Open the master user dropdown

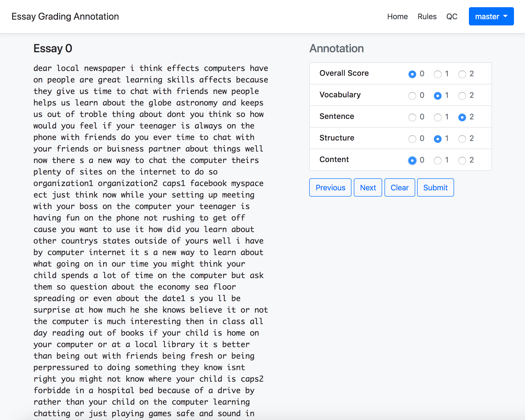pos(491,17)
